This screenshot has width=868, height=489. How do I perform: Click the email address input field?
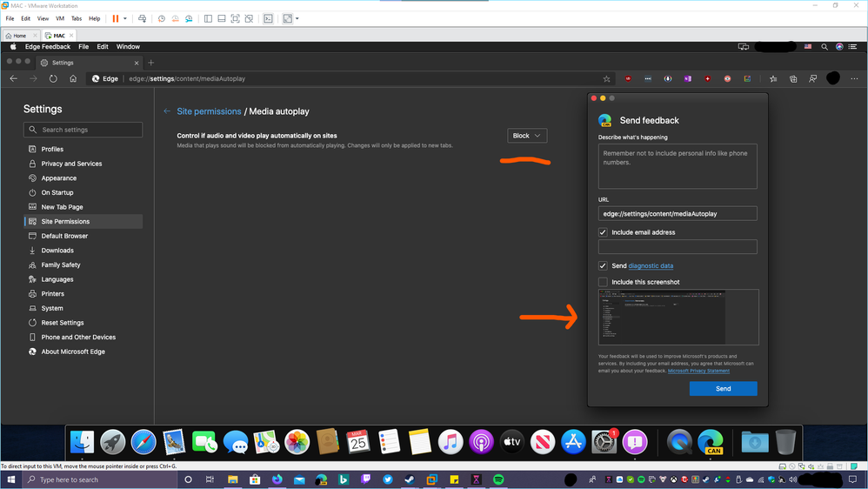pyautogui.click(x=678, y=247)
